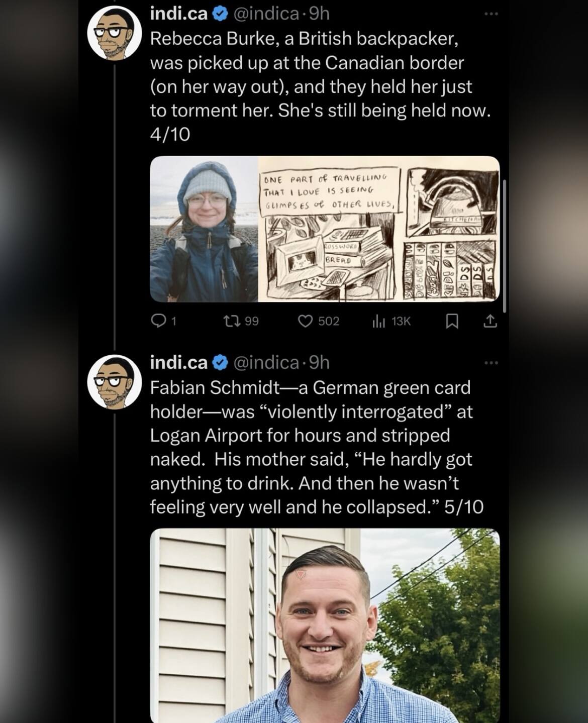
Task: Click the @indica handle on second tweet
Action: tap(266, 362)
